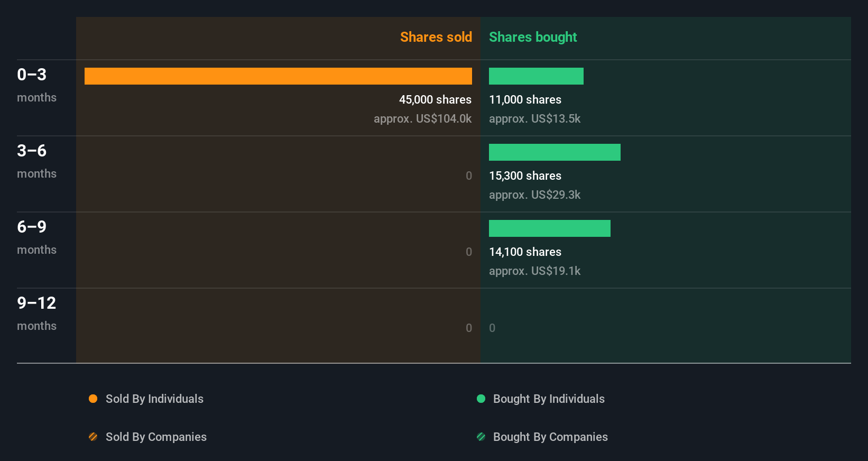Select the green 15,300 shares bought bar
Screen dimensions: 868x461
555,152
